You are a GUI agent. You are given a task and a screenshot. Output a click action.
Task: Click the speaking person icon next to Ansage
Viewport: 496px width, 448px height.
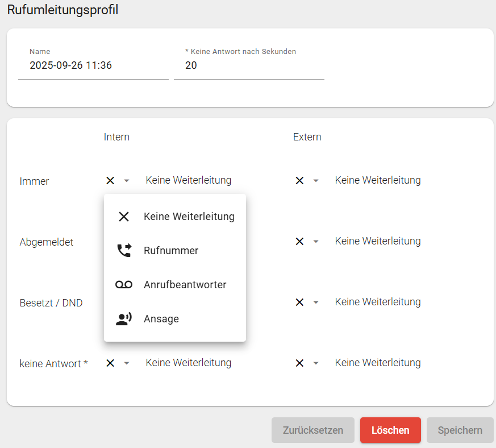pyautogui.click(x=123, y=319)
